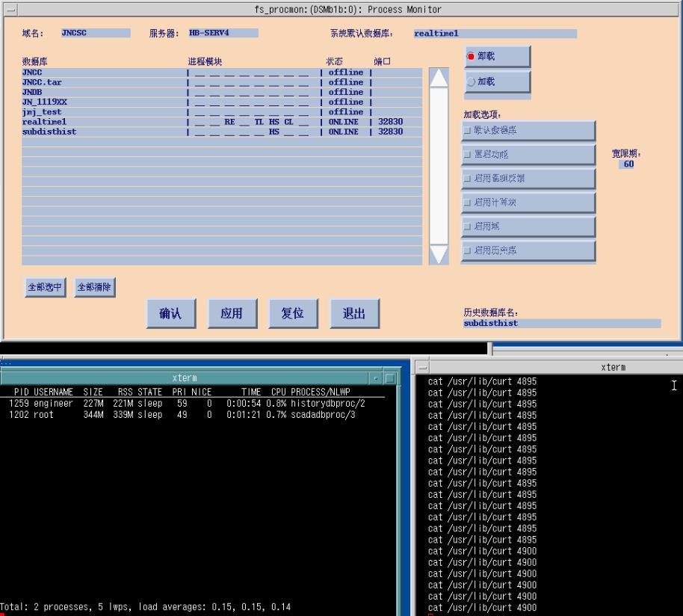Select the realtime1 database row
The height and width of the screenshot is (616, 683).
(45, 122)
